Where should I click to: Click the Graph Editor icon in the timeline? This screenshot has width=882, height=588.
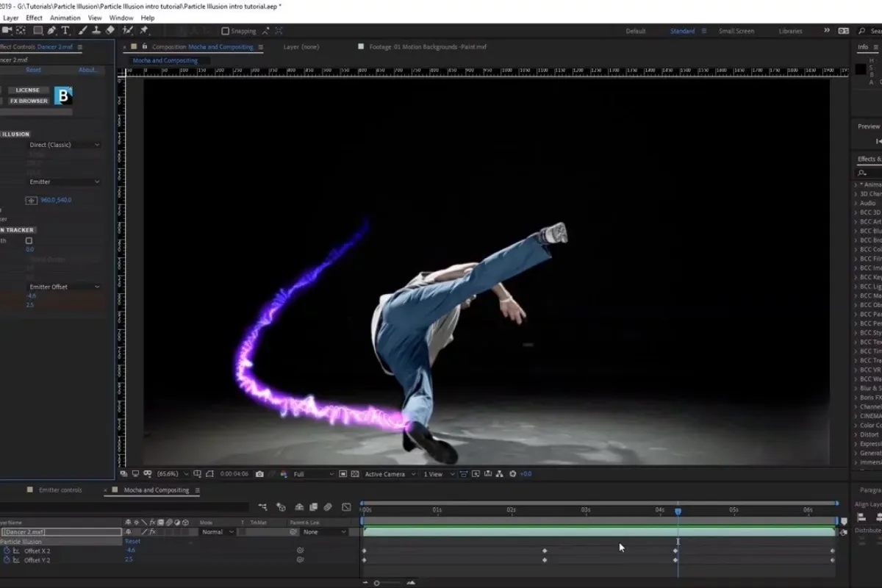click(x=346, y=506)
